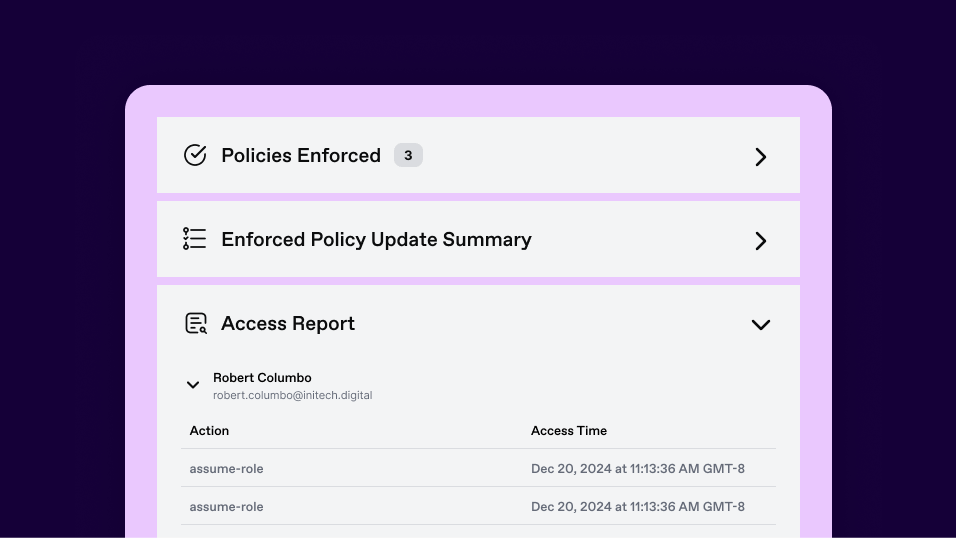
Task: Select the second assume-role action entry
Action: click(226, 506)
